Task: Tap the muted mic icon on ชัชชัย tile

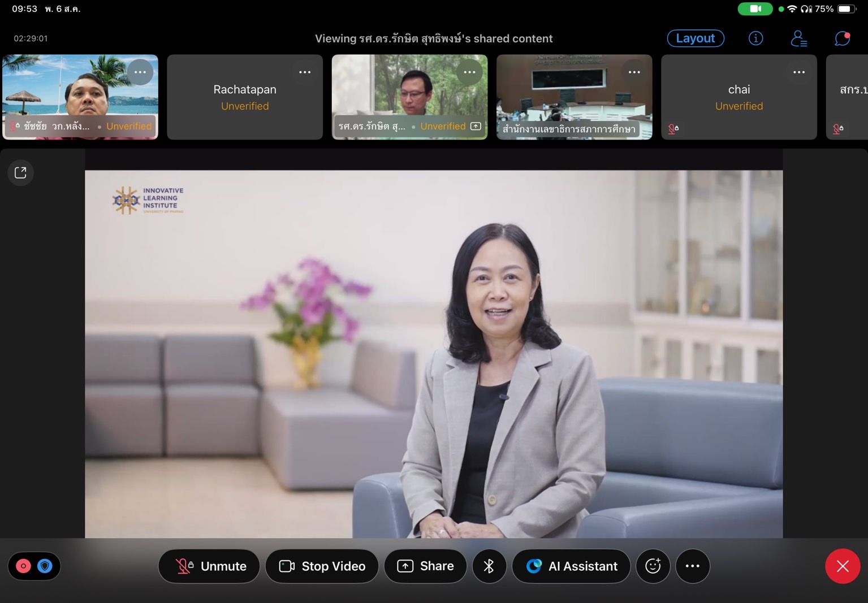Action: (x=15, y=126)
